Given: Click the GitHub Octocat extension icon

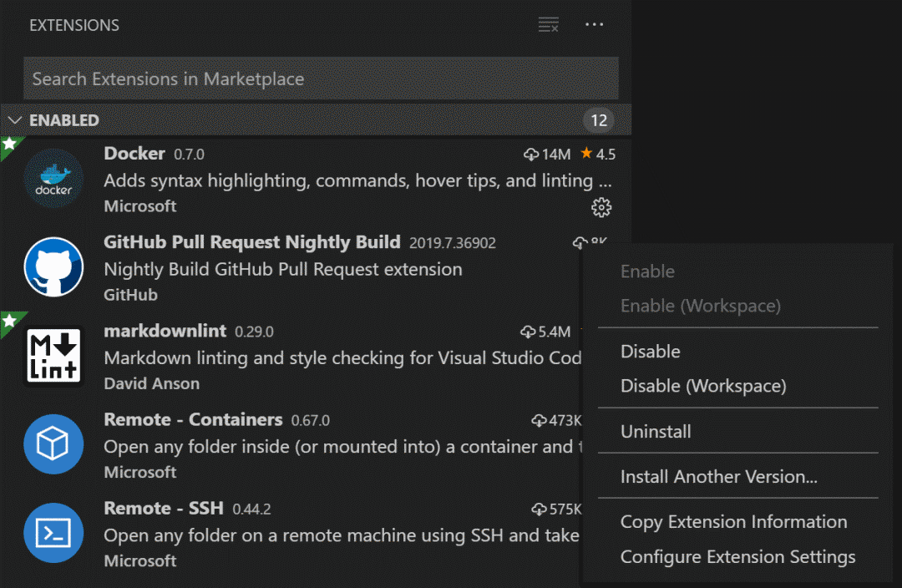Looking at the screenshot, I should tap(53, 267).
